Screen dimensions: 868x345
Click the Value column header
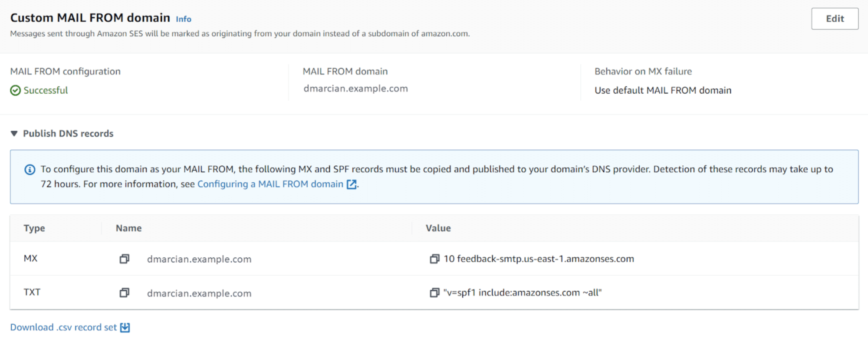click(438, 228)
